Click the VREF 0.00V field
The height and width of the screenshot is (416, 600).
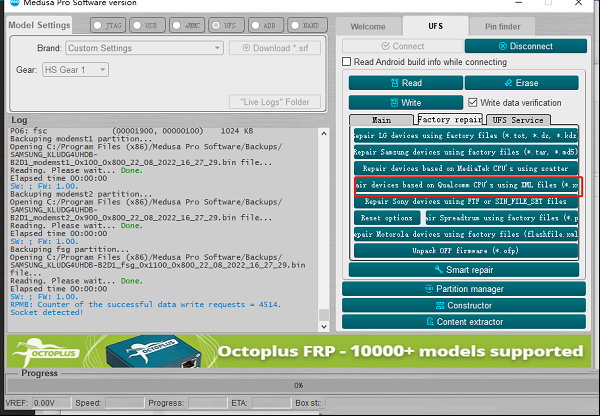(51, 403)
